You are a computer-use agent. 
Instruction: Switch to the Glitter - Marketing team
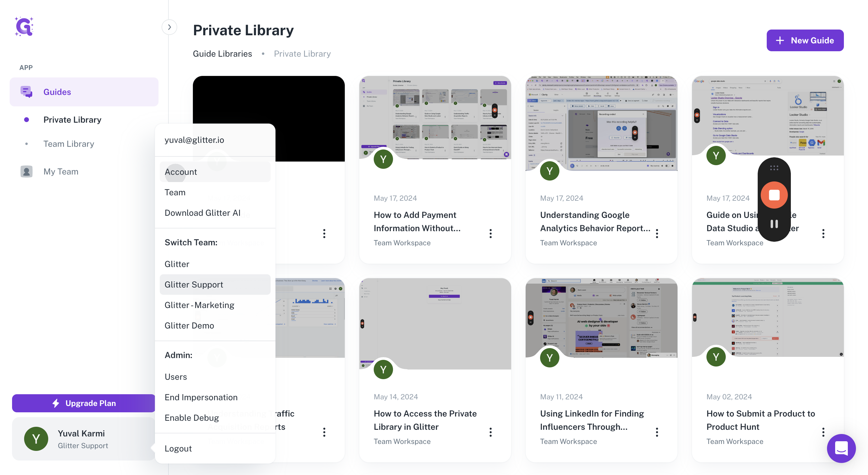[x=215, y=305]
